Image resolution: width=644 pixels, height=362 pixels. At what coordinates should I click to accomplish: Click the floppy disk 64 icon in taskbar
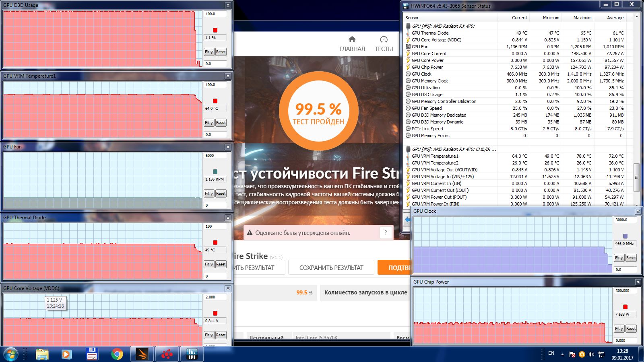point(92,354)
